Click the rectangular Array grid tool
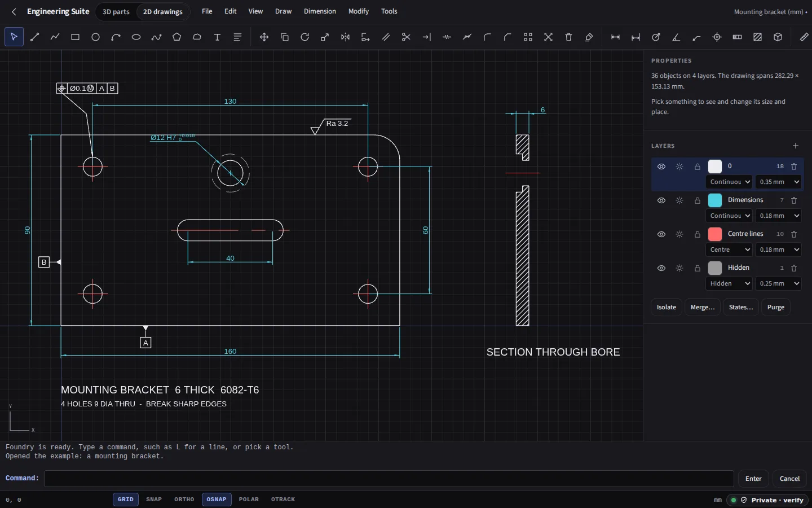812x508 pixels. tap(528, 37)
